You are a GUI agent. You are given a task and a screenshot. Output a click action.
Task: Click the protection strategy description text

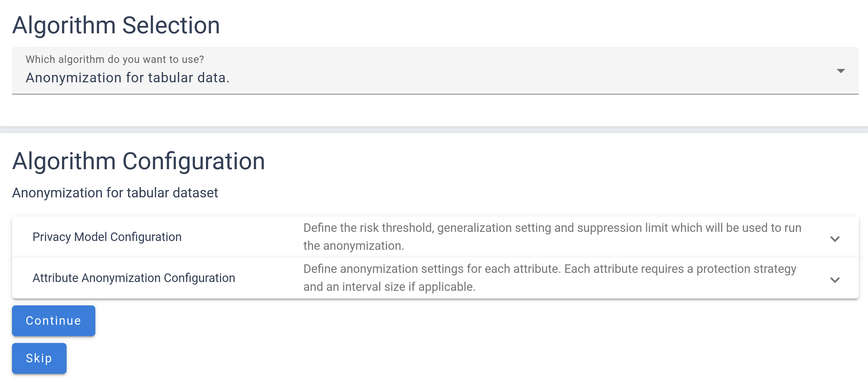pyautogui.click(x=549, y=269)
